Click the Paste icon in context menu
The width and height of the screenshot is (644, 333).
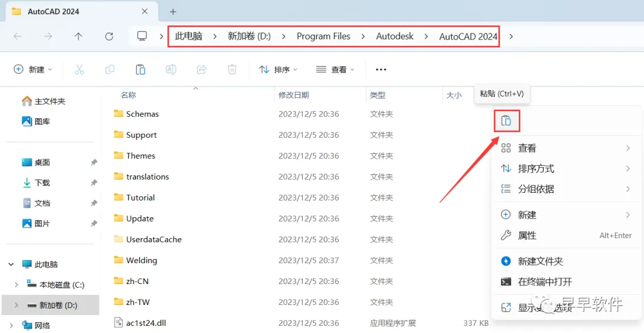[x=506, y=121]
